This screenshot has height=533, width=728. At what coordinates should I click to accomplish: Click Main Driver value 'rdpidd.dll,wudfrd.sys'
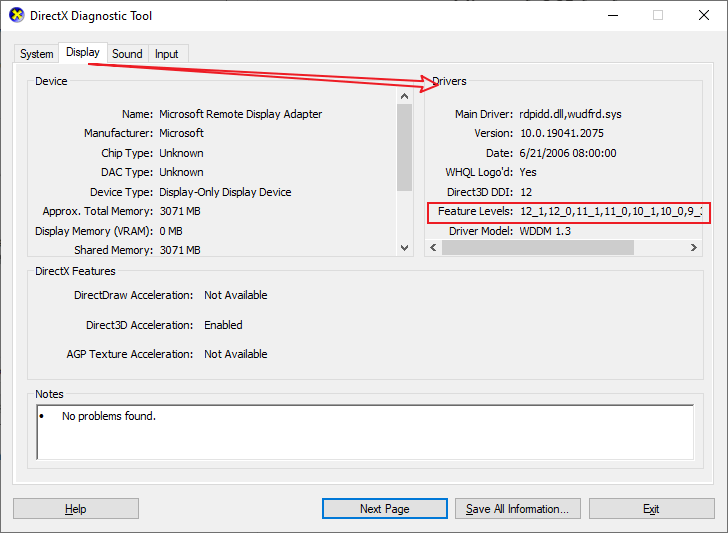[x=570, y=114]
